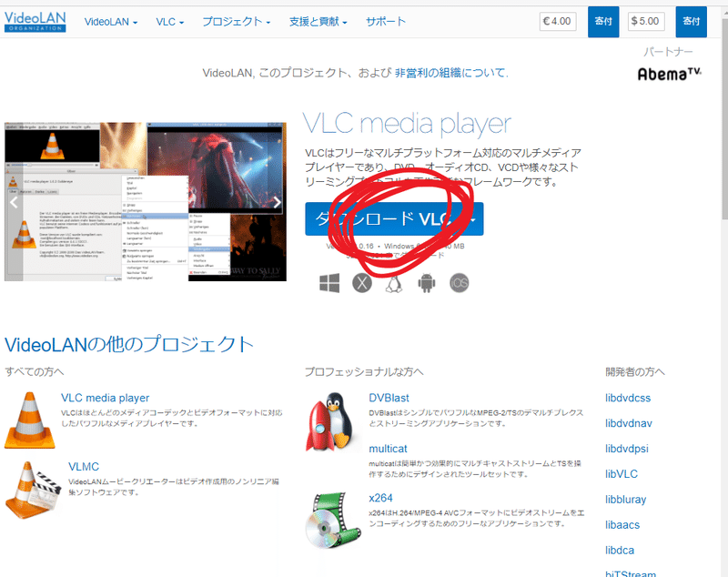The width and height of the screenshot is (728, 577).
Task: Open the 非営利の組織について link
Action: point(451,73)
